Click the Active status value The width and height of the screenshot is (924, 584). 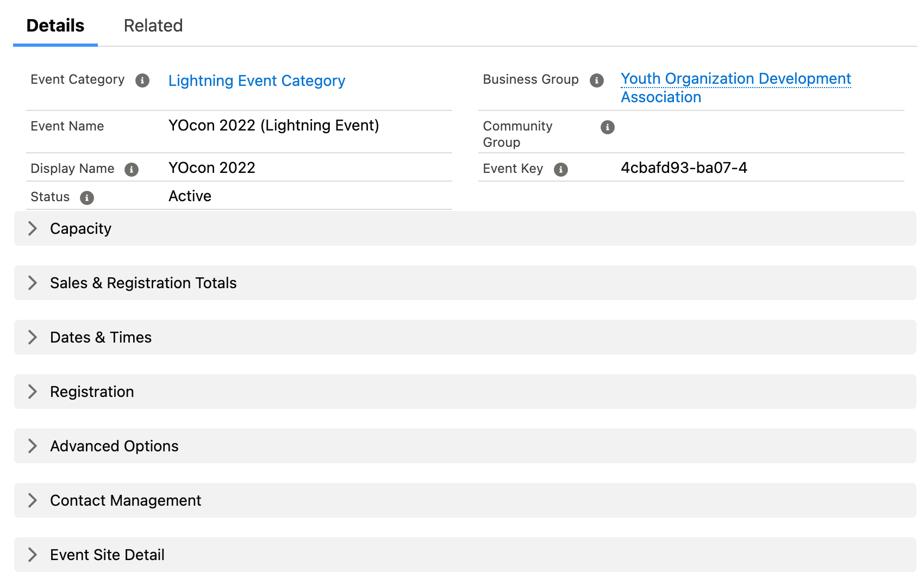click(190, 196)
